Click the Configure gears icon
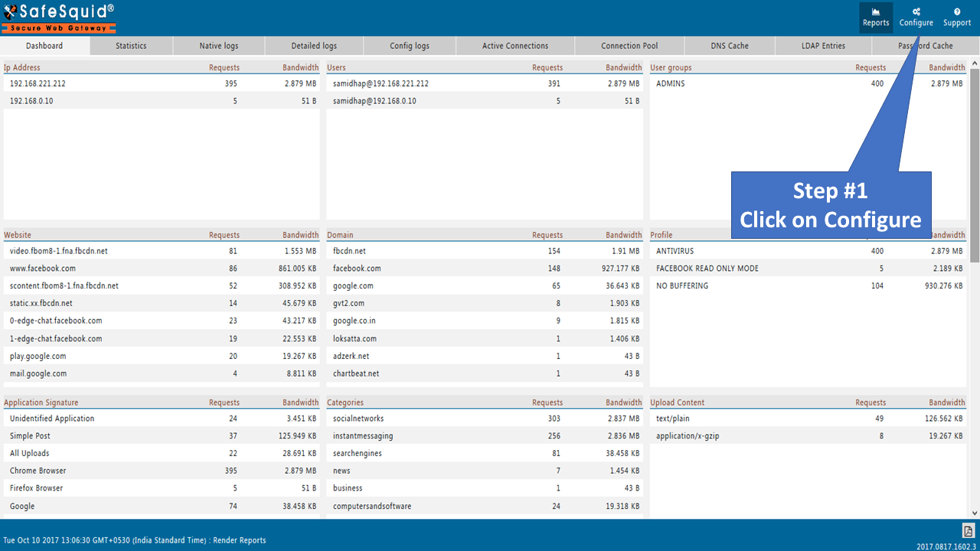980x551 pixels. click(x=916, y=12)
